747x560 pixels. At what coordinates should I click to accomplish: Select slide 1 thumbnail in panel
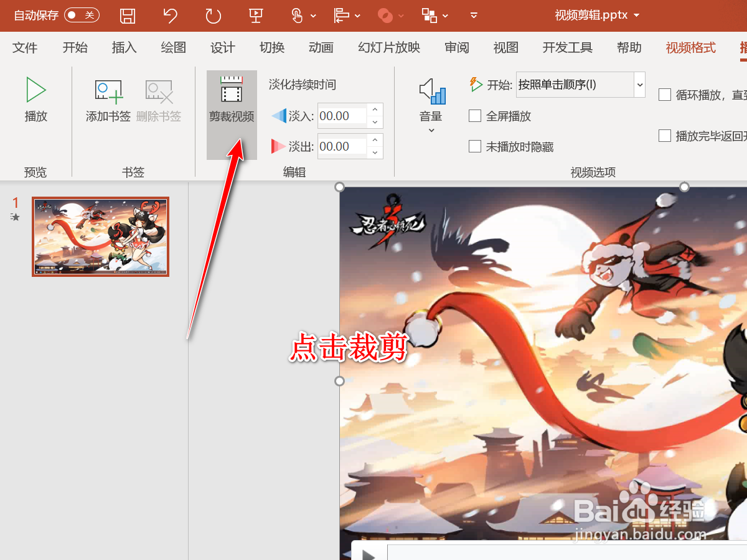pyautogui.click(x=101, y=237)
